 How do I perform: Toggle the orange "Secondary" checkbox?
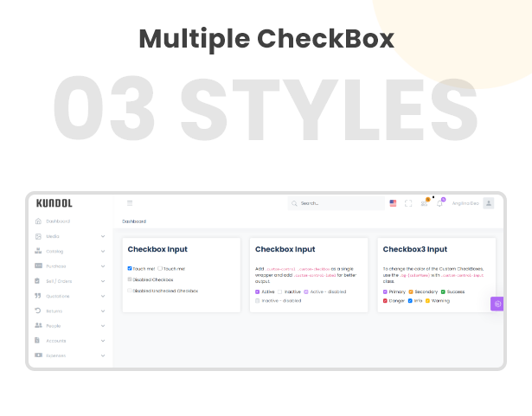tap(411, 291)
